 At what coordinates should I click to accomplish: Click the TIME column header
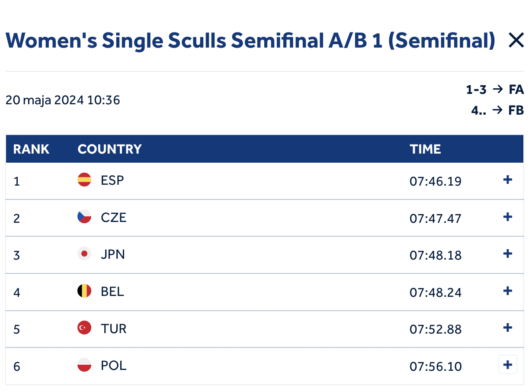click(x=425, y=149)
